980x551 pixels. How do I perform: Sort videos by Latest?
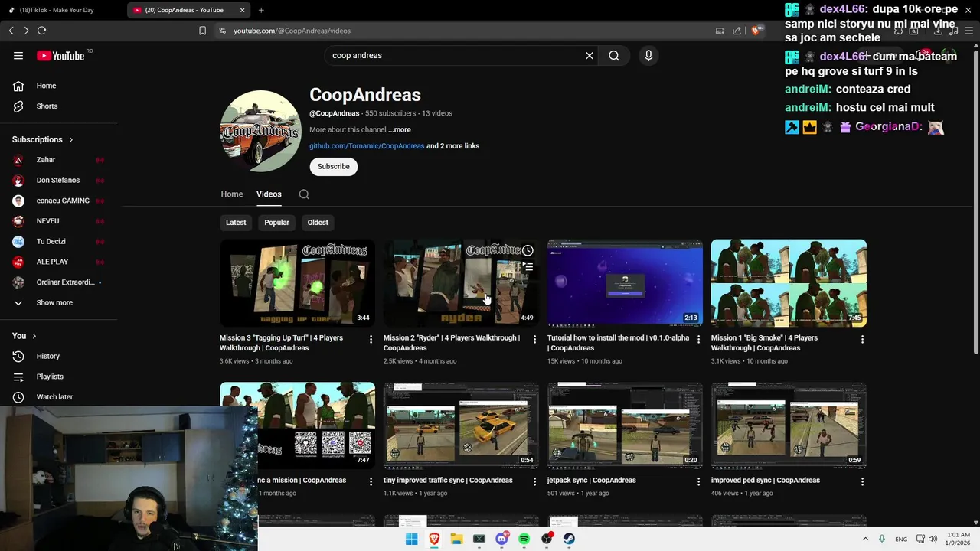coord(236,223)
